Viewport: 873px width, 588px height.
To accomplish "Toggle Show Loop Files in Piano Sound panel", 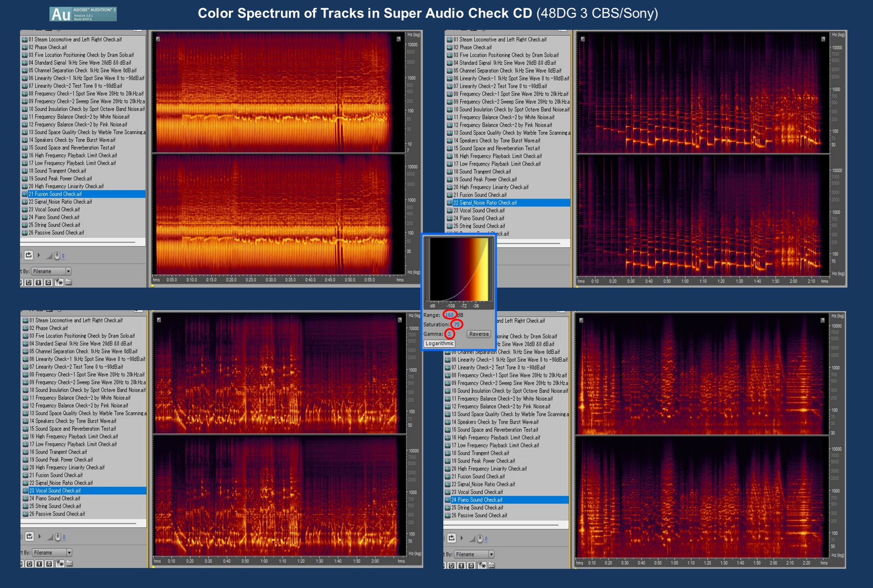I will (x=451, y=565).
